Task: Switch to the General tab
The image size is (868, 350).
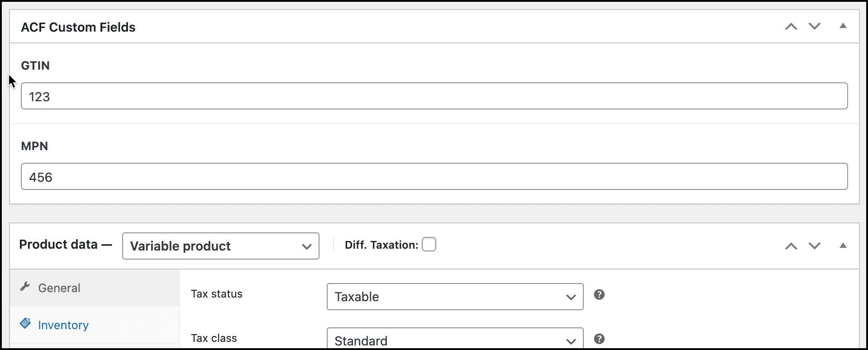Action: (59, 288)
